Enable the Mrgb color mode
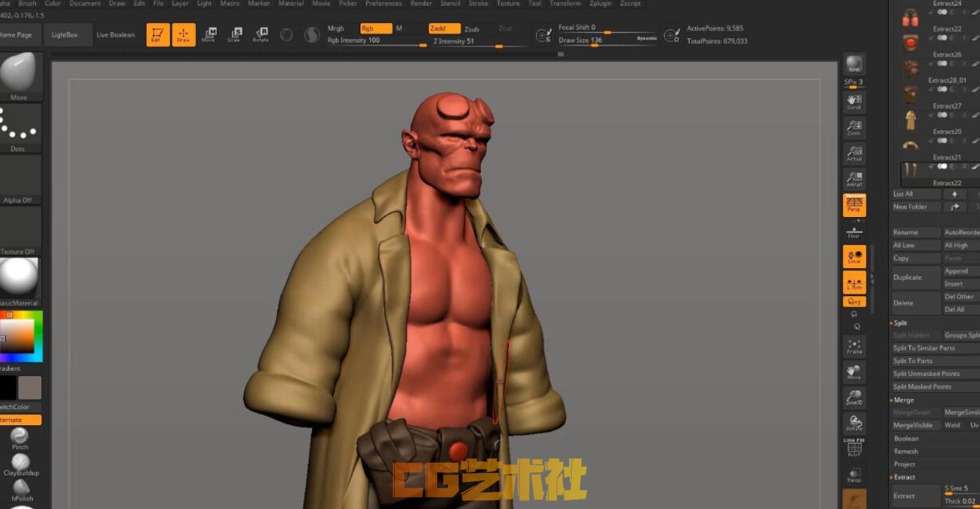The image size is (980, 509). tap(336, 29)
